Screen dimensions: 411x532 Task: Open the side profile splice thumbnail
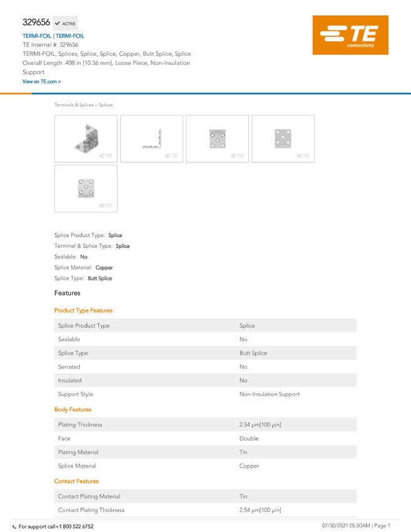(151, 138)
